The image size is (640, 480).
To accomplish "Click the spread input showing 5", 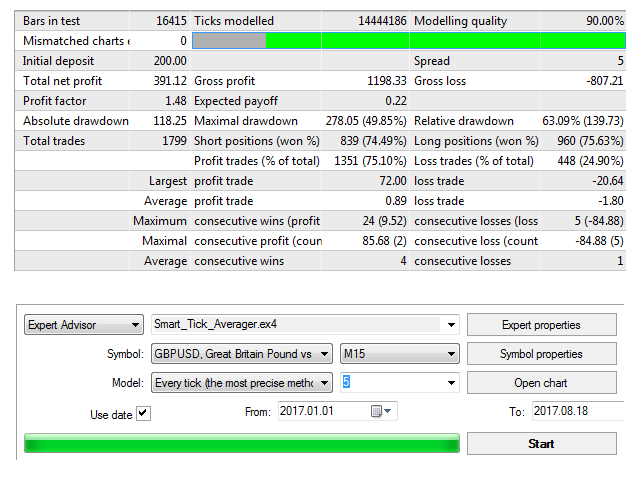I will [x=390, y=383].
